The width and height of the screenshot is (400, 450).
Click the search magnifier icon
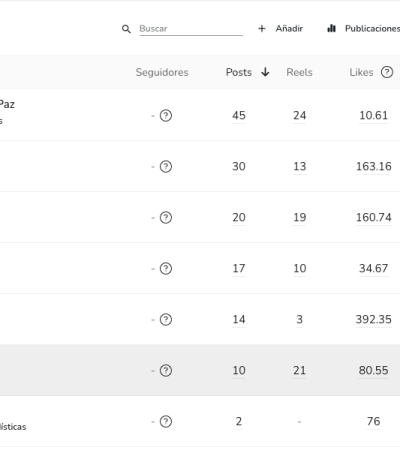click(x=126, y=29)
